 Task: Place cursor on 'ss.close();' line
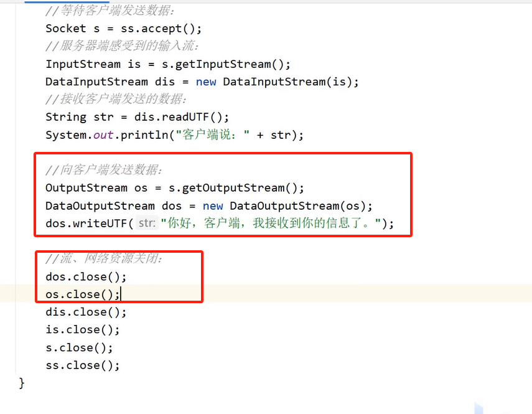click(x=83, y=365)
